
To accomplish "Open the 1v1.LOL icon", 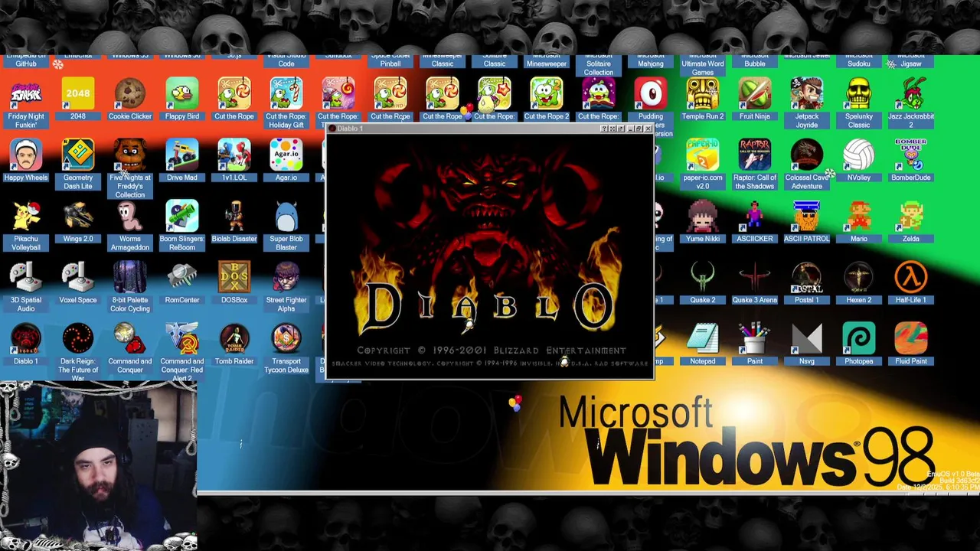I will point(234,155).
